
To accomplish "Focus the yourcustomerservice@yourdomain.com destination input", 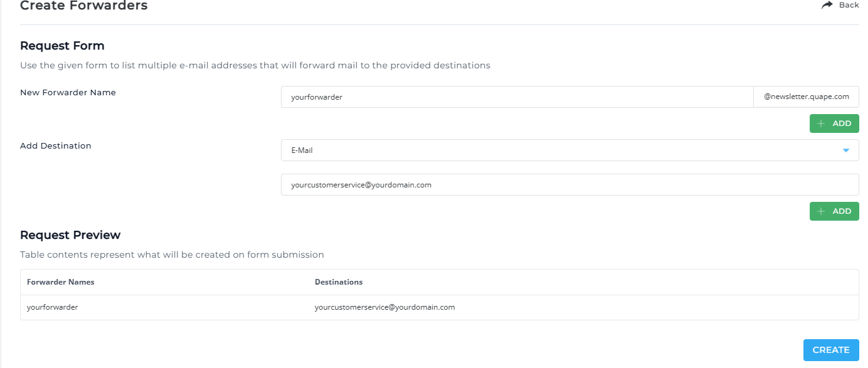I will pos(570,185).
